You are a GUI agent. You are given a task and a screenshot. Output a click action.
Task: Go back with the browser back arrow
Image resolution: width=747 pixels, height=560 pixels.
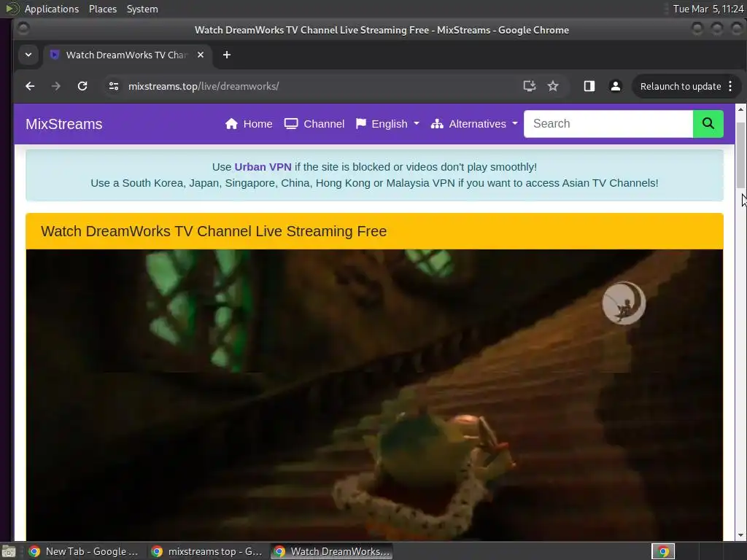(x=30, y=86)
